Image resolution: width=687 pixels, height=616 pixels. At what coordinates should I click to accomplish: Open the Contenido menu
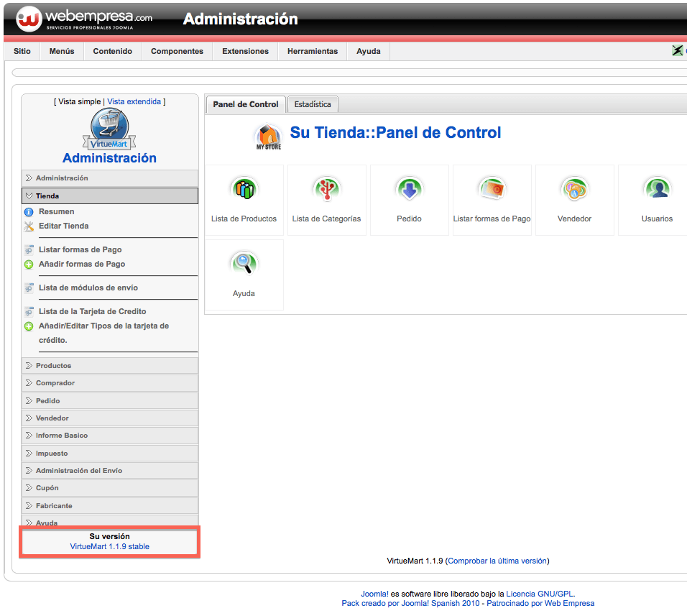tap(113, 51)
